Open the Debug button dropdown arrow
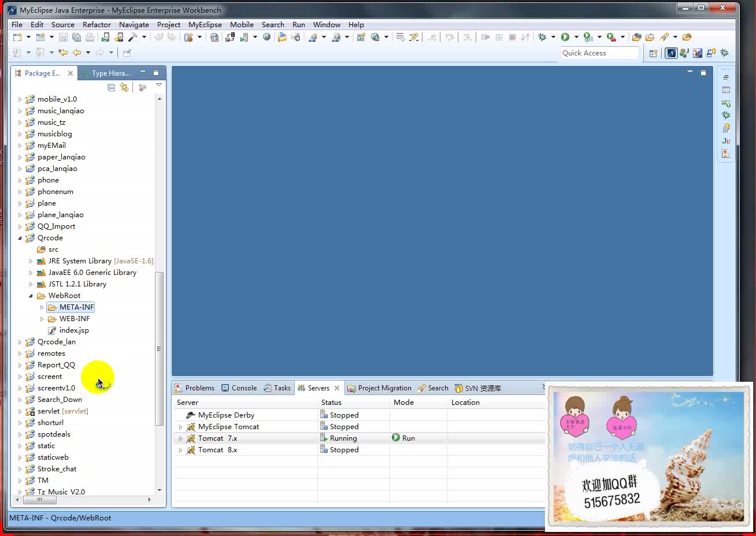 tap(553, 37)
